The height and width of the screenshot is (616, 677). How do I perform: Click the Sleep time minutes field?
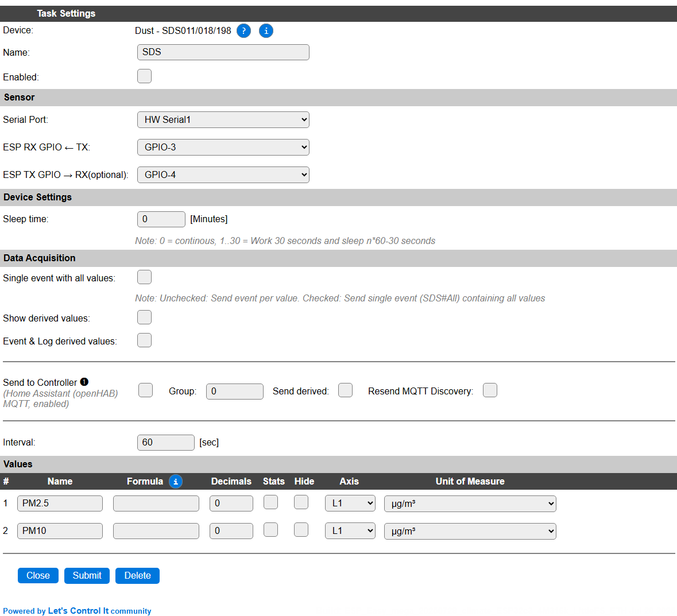pyautogui.click(x=161, y=219)
